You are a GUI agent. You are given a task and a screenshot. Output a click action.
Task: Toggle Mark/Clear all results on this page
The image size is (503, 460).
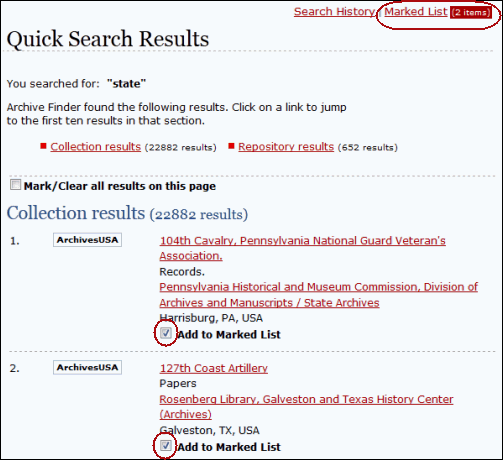[15, 185]
